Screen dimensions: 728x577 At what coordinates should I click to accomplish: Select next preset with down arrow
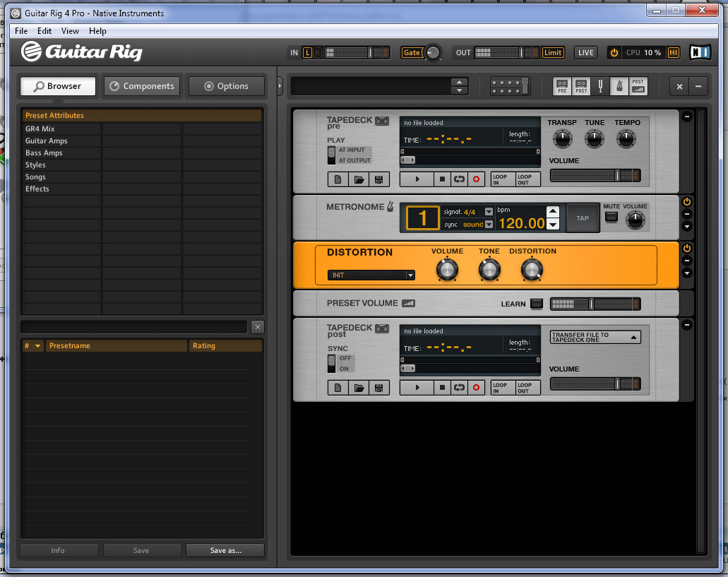click(459, 90)
